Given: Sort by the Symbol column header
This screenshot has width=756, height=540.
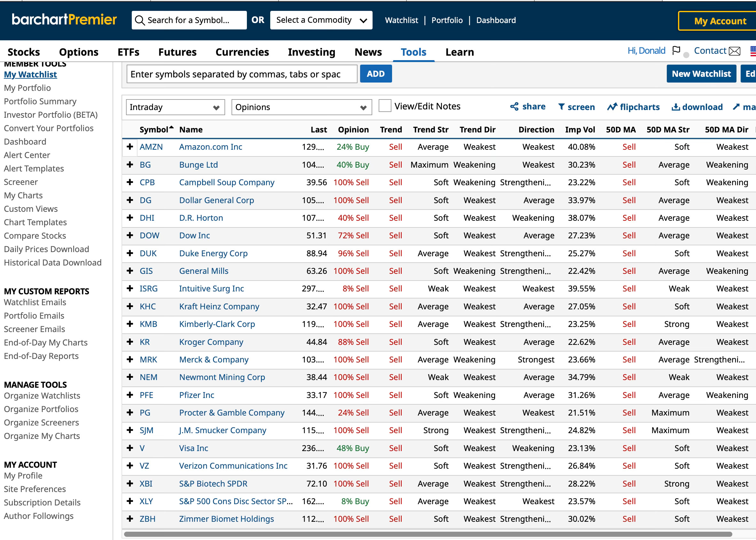Looking at the screenshot, I should coord(154,130).
